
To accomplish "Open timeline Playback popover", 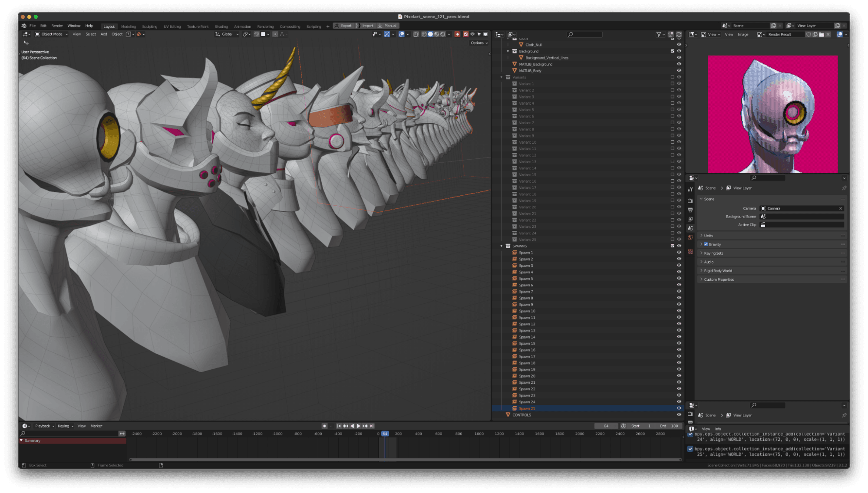I will (x=44, y=426).
